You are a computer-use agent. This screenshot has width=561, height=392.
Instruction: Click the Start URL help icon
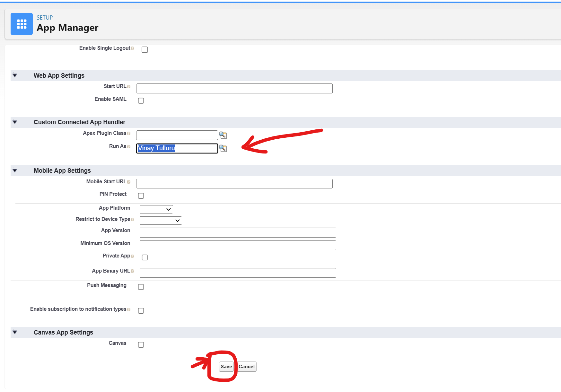(x=128, y=87)
